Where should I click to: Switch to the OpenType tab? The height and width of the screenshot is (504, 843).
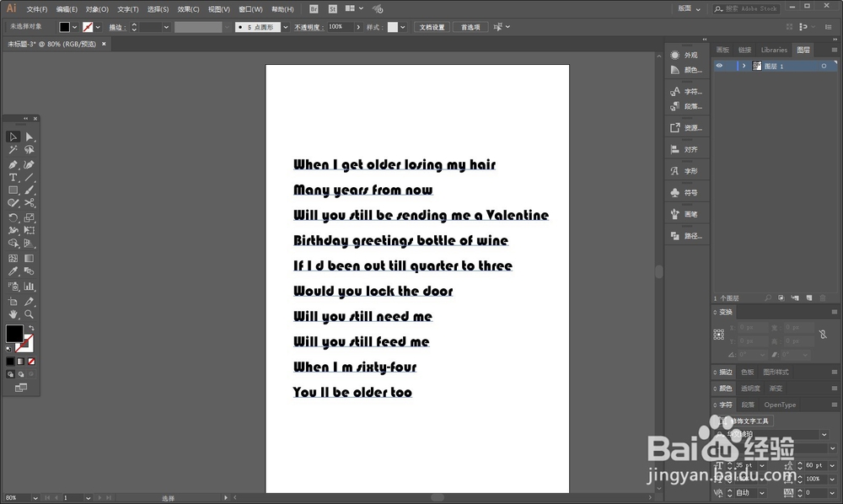coord(780,405)
